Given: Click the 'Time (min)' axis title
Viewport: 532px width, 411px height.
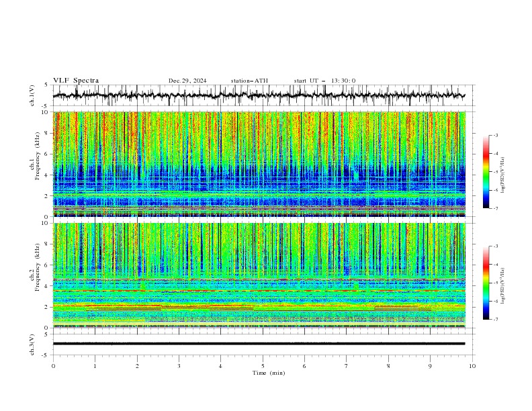Looking at the screenshot, I should 269,373.
